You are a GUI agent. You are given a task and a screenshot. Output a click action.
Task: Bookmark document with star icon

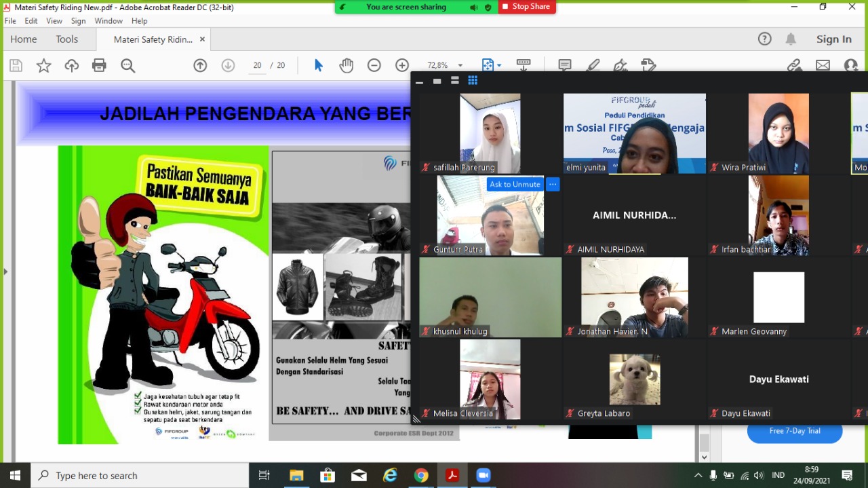point(43,65)
